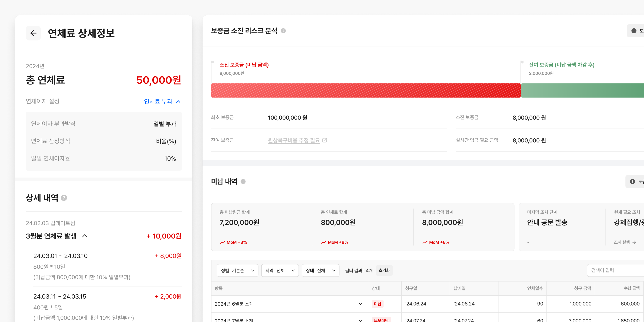Click the 24.03.01 ~ 24.03.10 period entry
Image resolution: width=644 pixels, height=322 pixels.
click(60, 256)
